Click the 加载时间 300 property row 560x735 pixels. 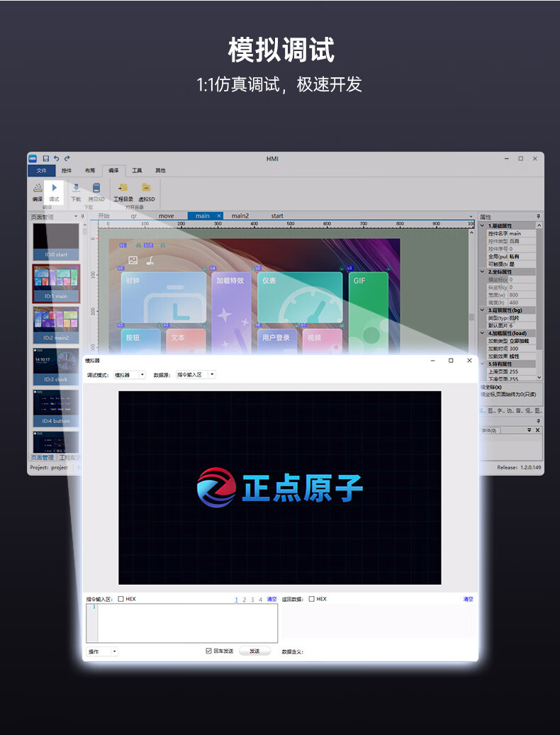click(511, 349)
